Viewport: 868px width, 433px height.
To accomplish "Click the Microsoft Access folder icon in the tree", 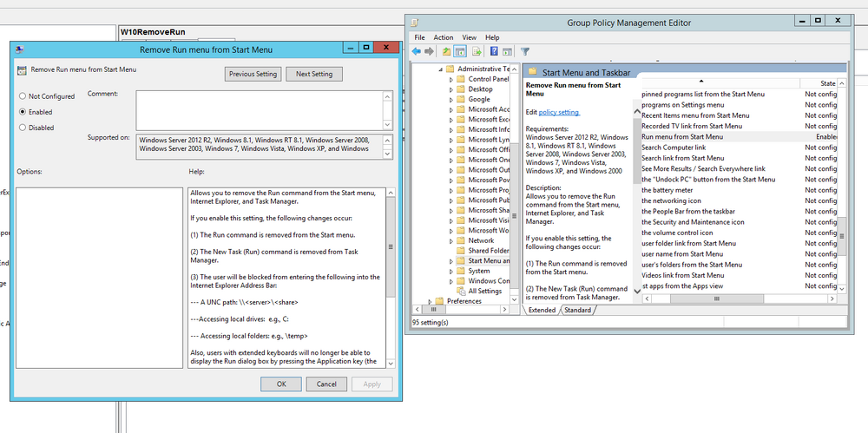I will tap(460, 109).
